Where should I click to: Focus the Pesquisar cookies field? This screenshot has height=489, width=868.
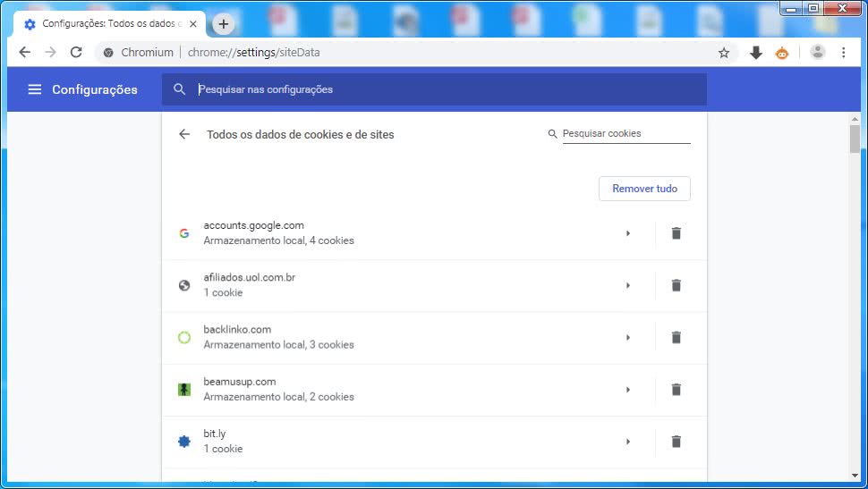click(x=626, y=134)
